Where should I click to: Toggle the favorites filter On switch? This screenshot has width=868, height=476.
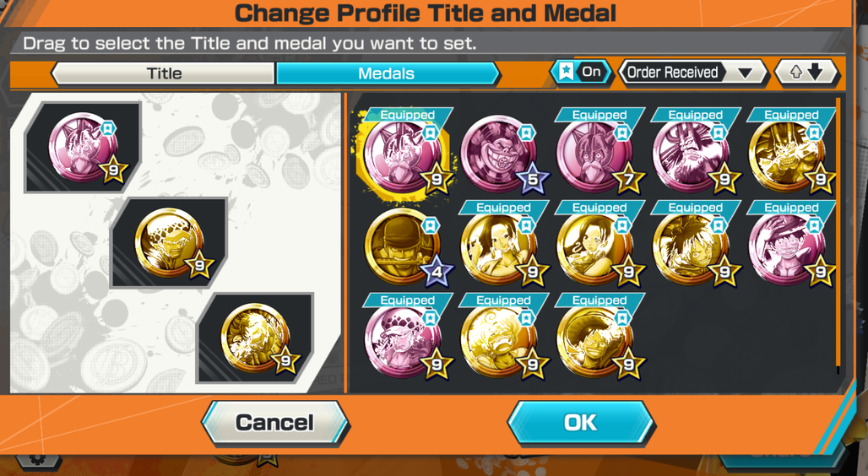point(581,72)
